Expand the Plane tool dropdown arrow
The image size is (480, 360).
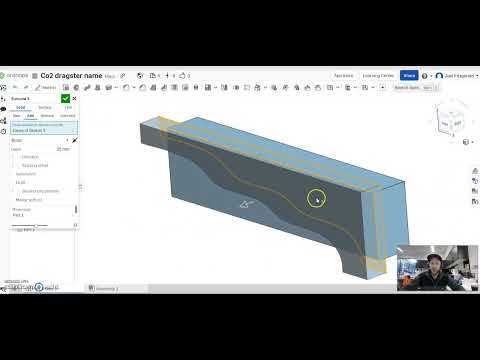[337, 88]
